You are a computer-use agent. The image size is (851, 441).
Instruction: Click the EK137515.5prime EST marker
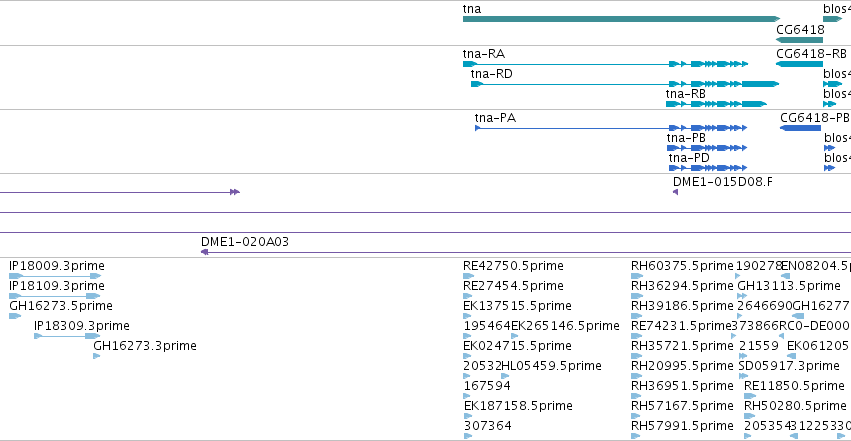(466, 316)
